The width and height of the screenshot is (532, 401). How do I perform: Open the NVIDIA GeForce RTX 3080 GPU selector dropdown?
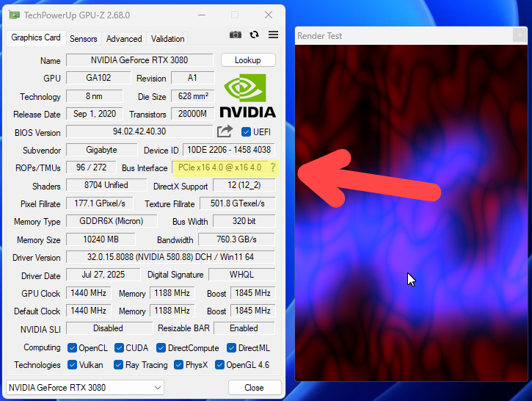[x=85, y=388]
